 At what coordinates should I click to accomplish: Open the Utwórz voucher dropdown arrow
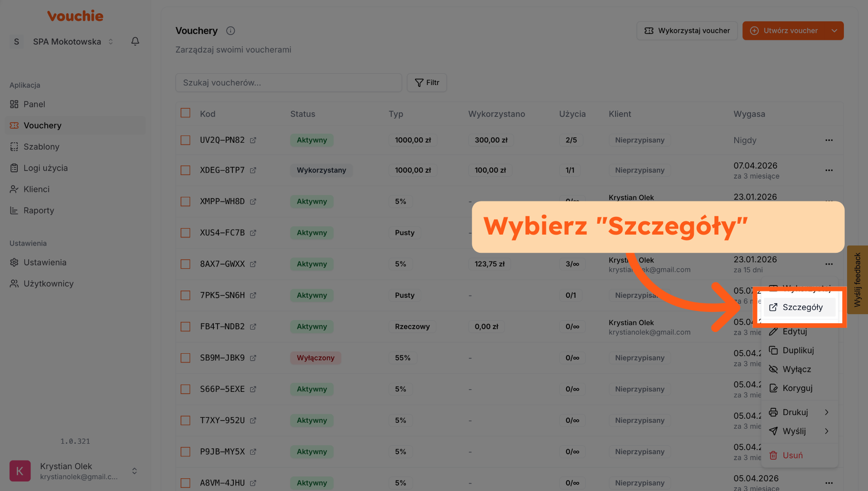[x=834, y=31]
